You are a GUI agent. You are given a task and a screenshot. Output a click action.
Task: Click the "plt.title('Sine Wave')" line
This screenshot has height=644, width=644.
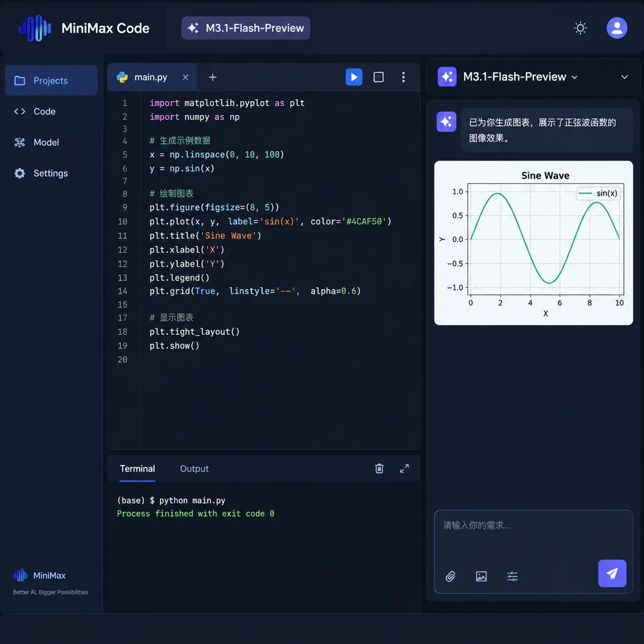pos(205,235)
